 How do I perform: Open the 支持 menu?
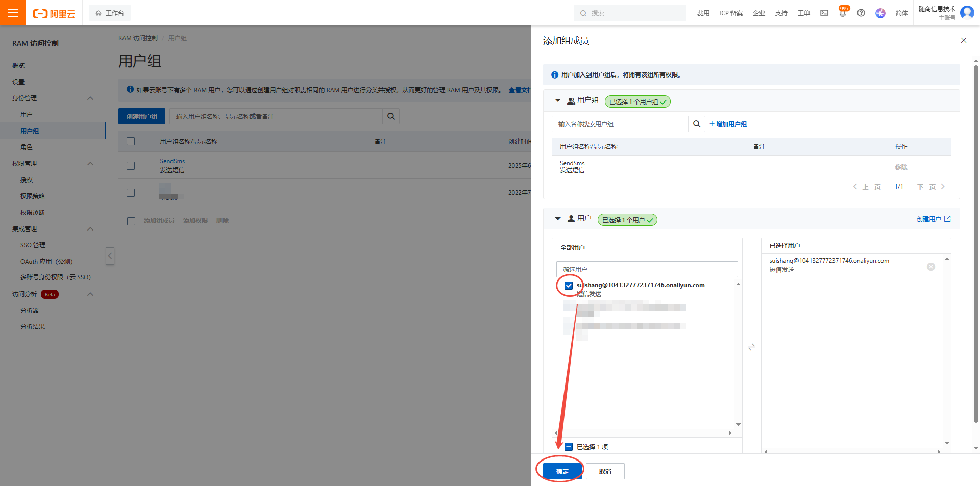click(x=781, y=13)
